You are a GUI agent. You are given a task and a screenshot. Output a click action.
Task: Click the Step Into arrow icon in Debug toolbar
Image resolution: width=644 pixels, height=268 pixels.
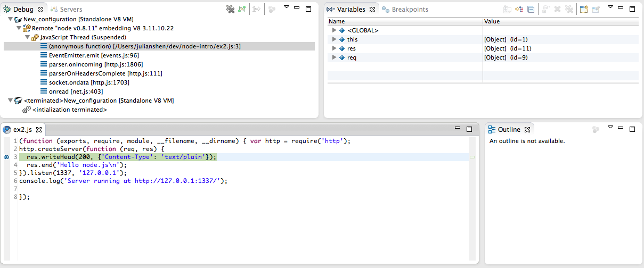click(x=257, y=9)
